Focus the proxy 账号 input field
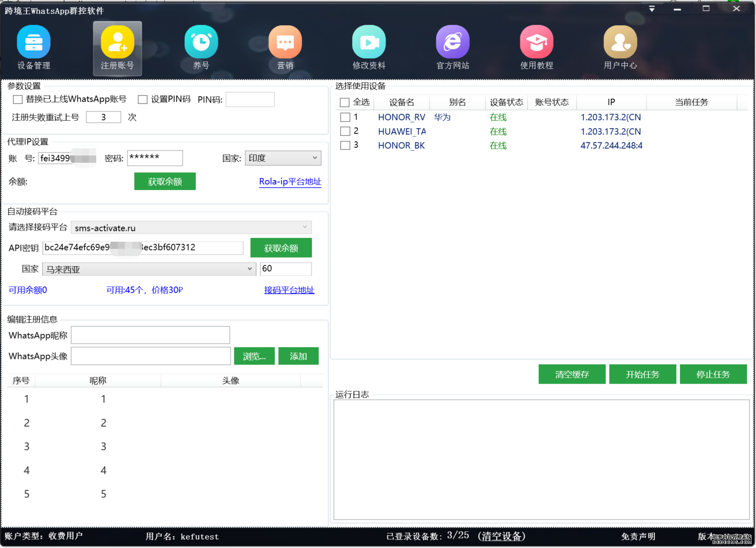 click(67, 158)
